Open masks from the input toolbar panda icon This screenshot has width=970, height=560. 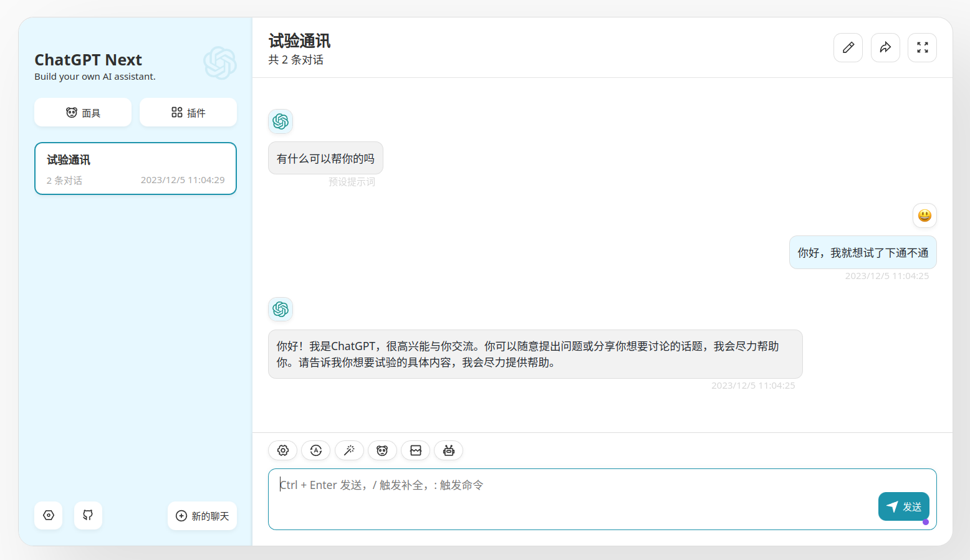[382, 450]
